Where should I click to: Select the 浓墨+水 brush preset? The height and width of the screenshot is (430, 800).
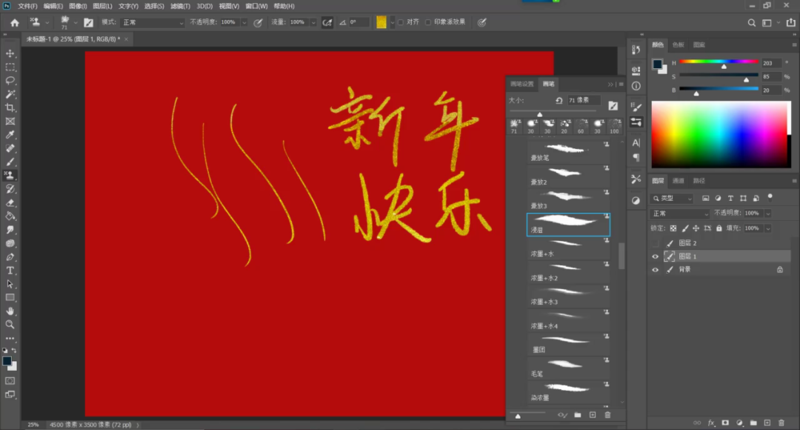coord(568,248)
